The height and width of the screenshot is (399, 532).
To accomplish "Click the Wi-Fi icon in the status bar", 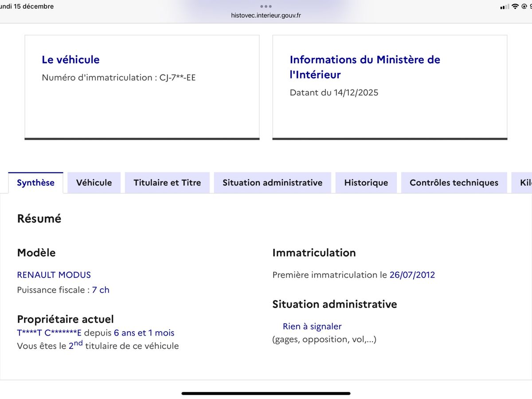I will point(515,6).
